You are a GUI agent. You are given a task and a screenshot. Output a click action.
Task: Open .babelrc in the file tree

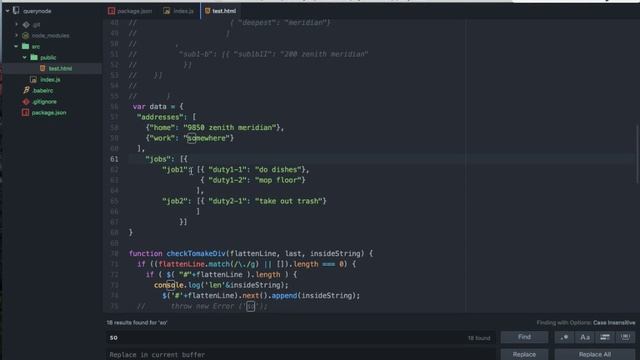pos(43,91)
